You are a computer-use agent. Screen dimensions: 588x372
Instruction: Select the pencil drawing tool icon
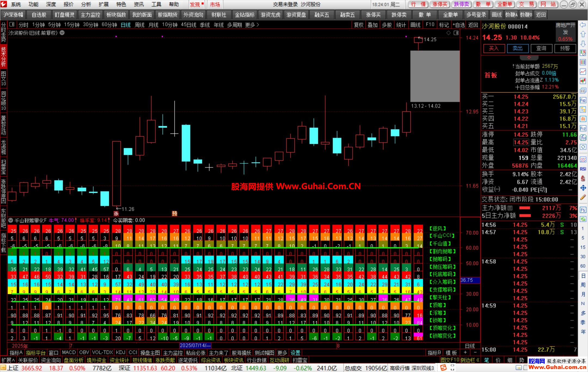tap(583, 197)
